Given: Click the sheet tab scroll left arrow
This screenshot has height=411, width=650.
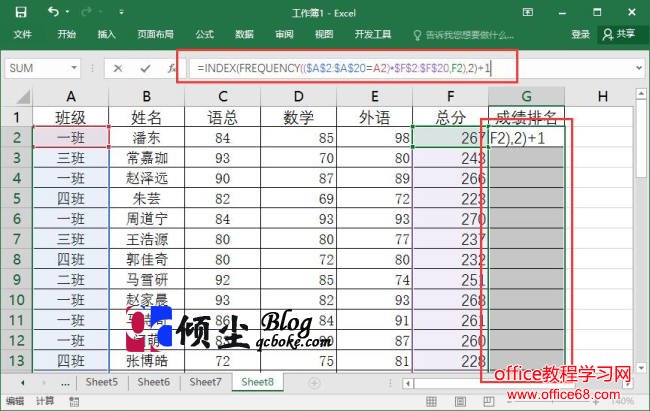Looking at the screenshot, I should pos(22,383).
